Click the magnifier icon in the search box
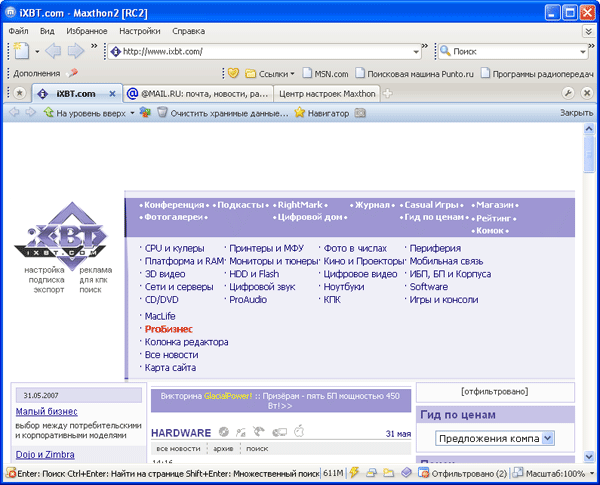The width and height of the screenshot is (600, 485). (445, 51)
